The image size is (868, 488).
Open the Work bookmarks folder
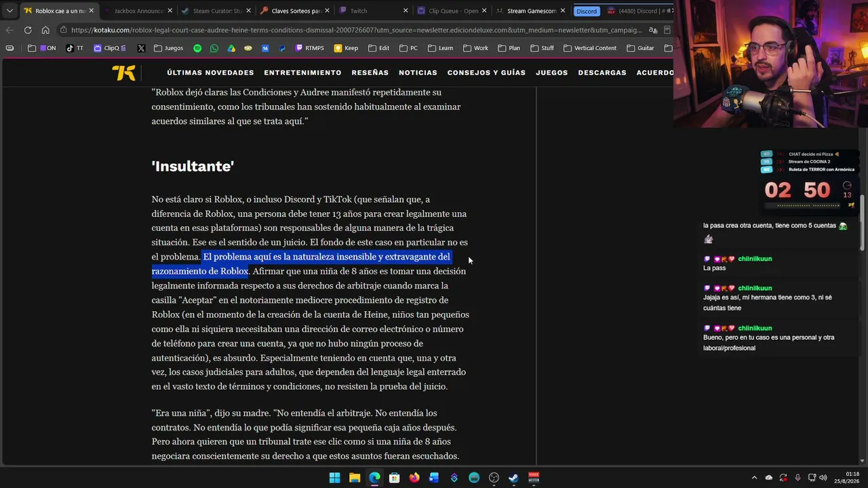(x=476, y=48)
